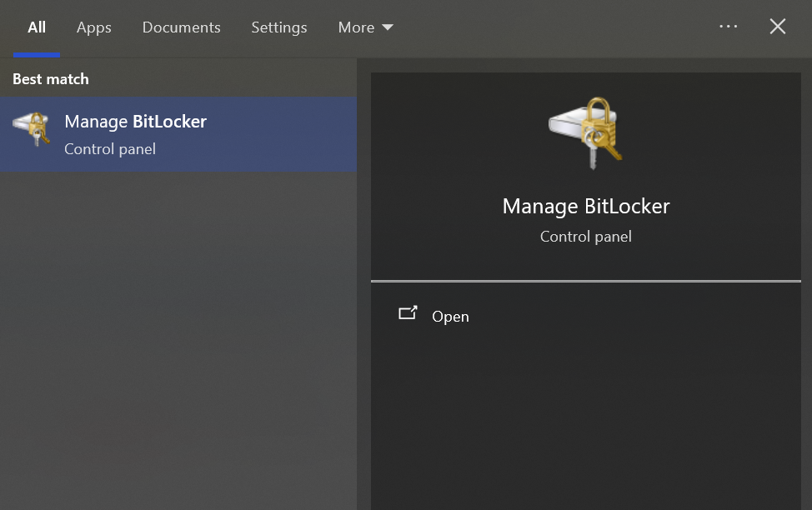Click the BitLocker drive icon in results list

32,128
